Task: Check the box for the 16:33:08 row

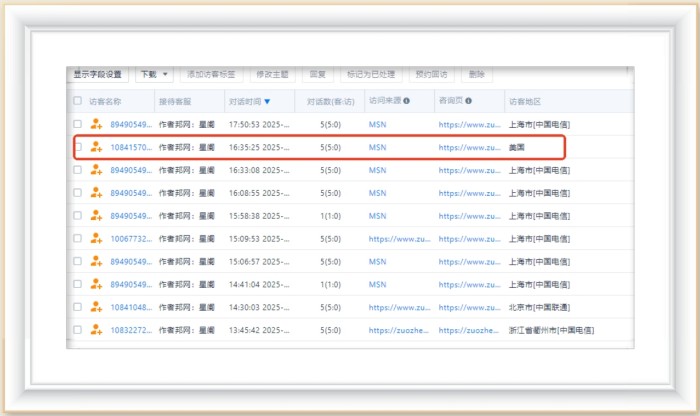Action: [x=78, y=170]
